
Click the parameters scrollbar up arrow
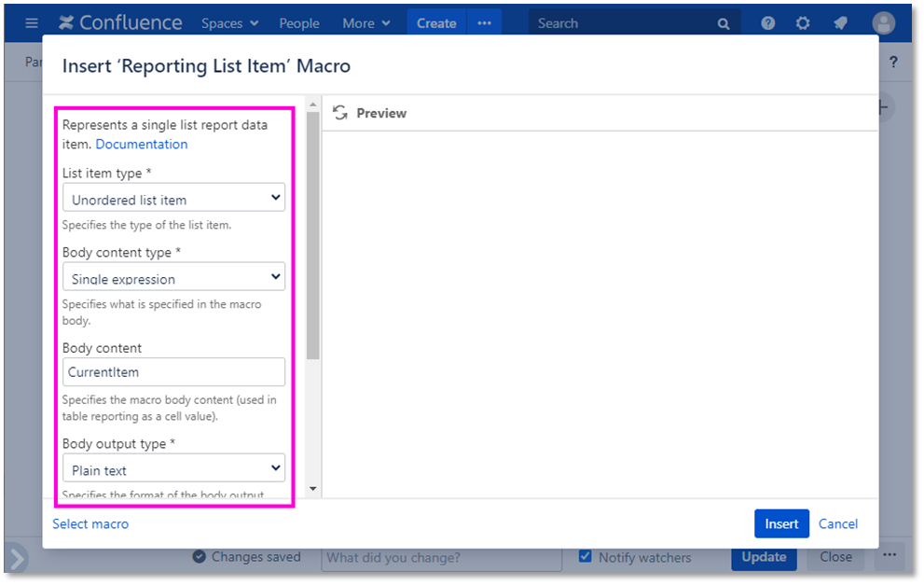pyautogui.click(x=313, y=104)
